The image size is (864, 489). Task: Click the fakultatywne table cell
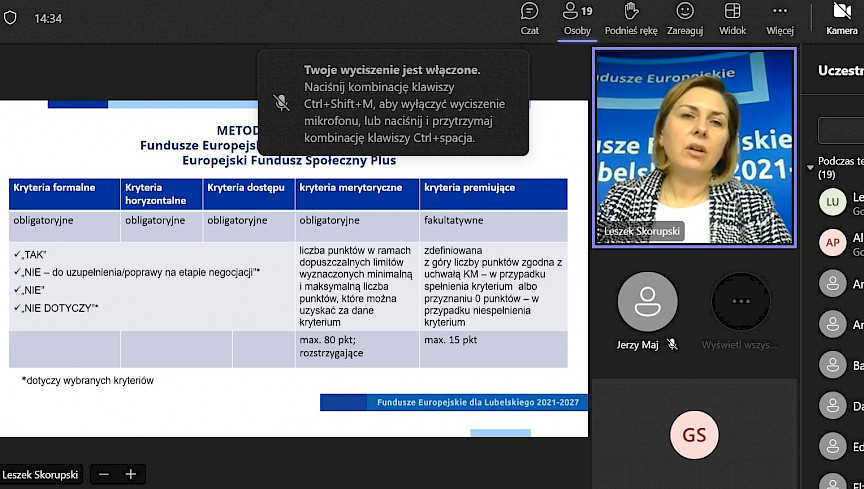tap(493, 226)
